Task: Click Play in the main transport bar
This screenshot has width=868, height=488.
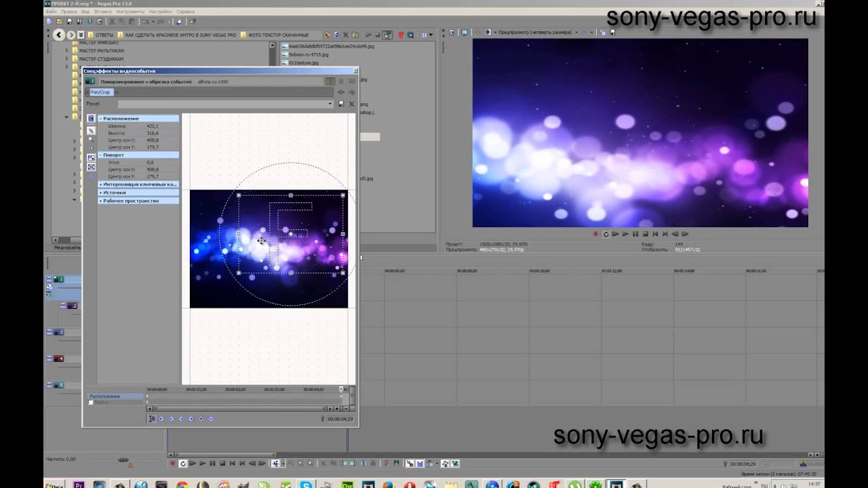Action: coord(203,464)
